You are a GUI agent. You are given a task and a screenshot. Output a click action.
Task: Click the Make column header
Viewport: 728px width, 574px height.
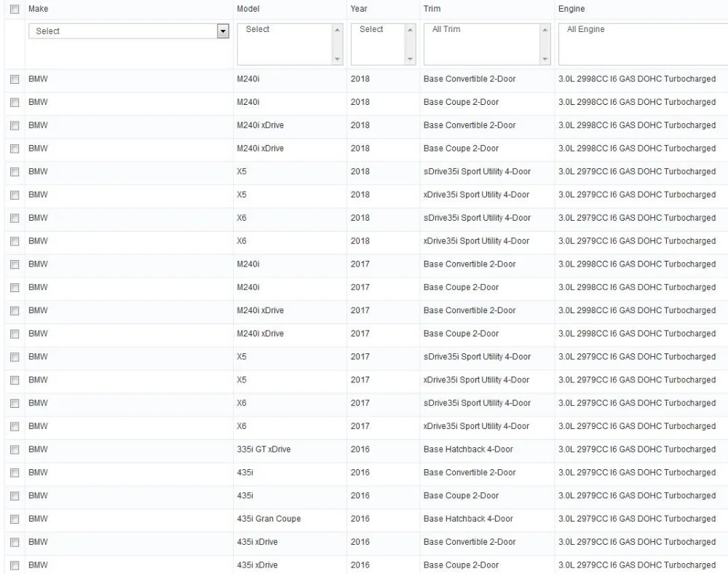[x=38, y=9]
